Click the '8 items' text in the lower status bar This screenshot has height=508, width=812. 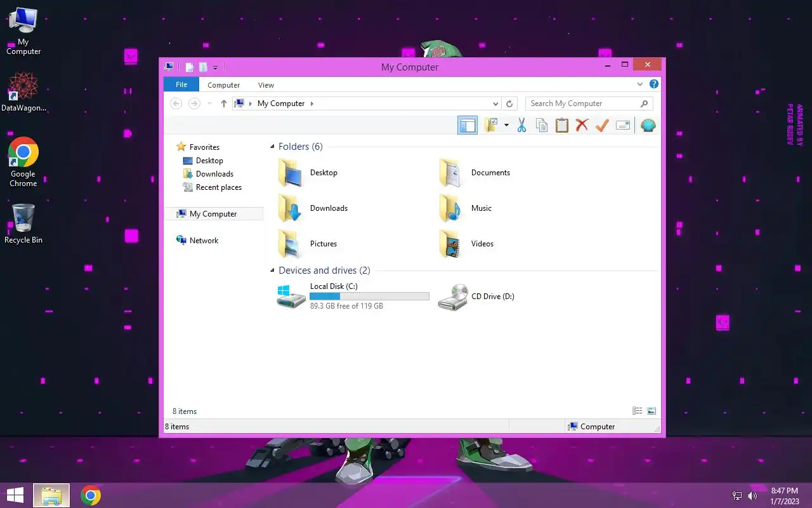pos(177,427)
